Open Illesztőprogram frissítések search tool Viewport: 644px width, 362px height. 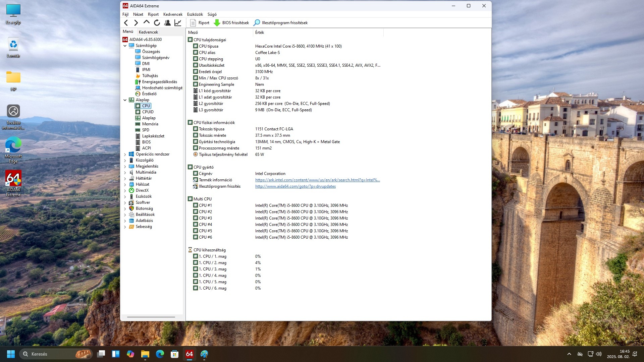click(281, 23)
